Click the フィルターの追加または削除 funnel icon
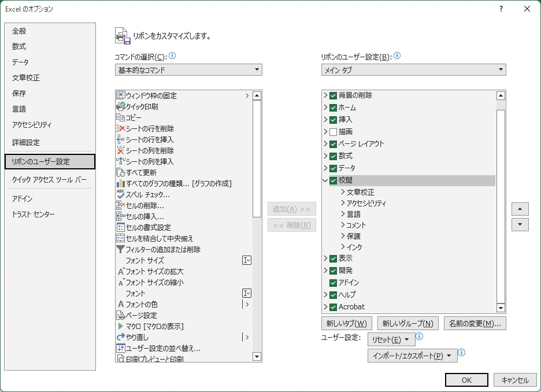The image size is (541, 392). click(x=120, y=249)
